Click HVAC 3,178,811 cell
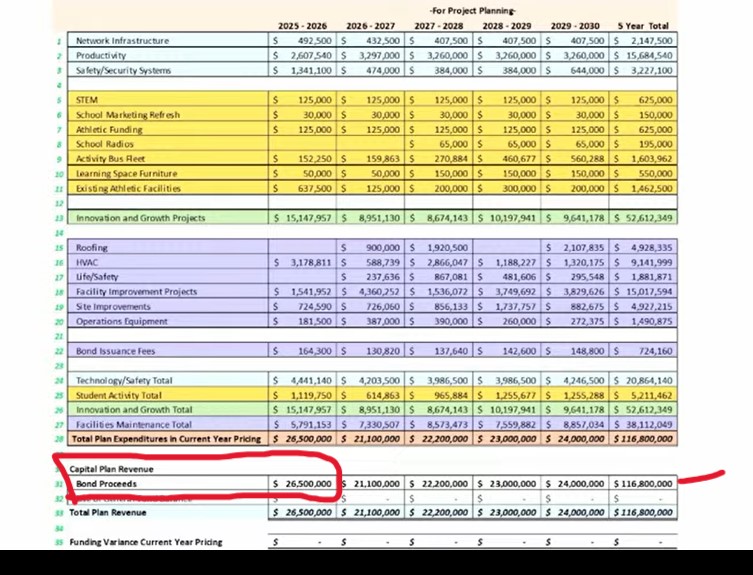 (x=303, y=263)
